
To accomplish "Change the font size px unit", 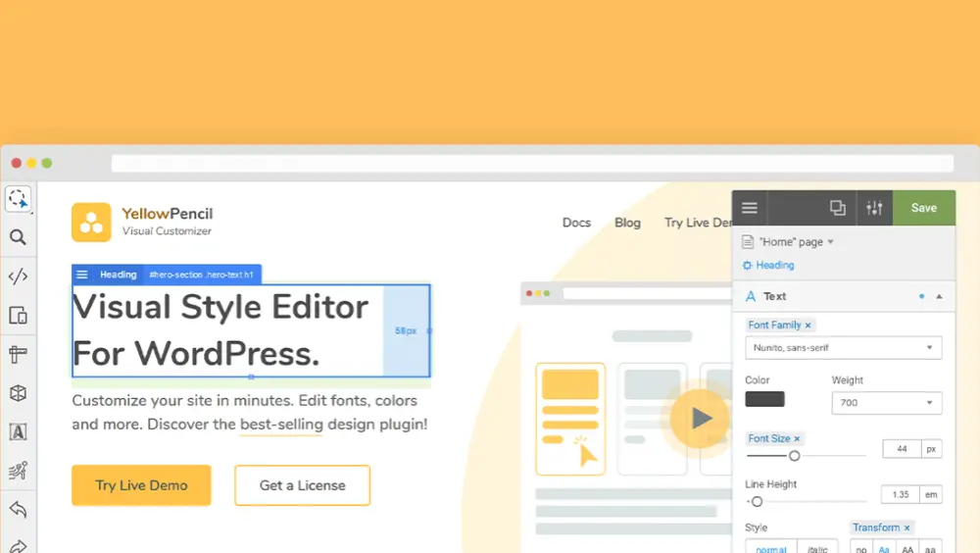I will 931,449.
